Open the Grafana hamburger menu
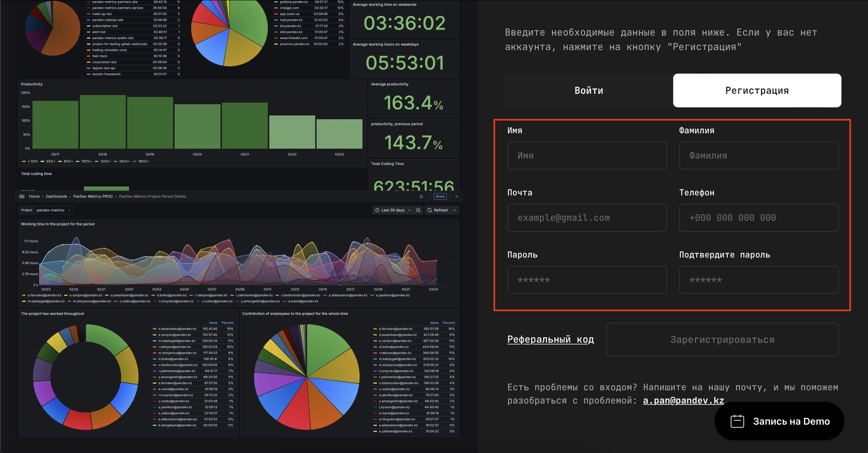The height and width of the screenshot is (453, 868). click(x=22, y=197)
